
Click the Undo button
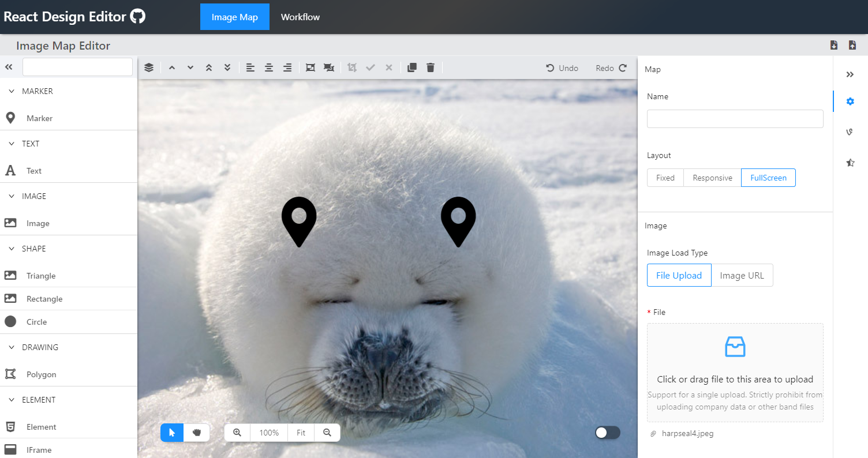pyautogui.click(x=562, y=67)
